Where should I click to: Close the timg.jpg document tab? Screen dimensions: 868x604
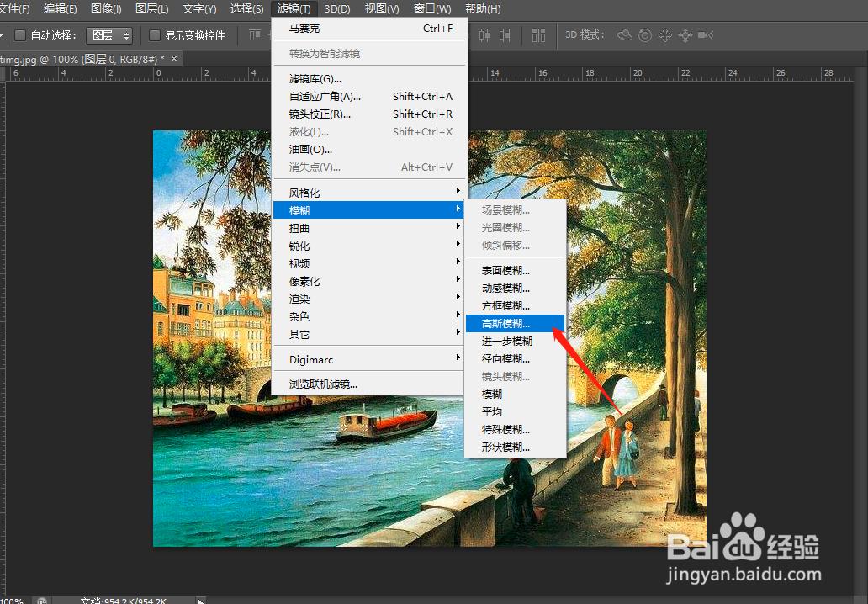click(x=174, y=58)
